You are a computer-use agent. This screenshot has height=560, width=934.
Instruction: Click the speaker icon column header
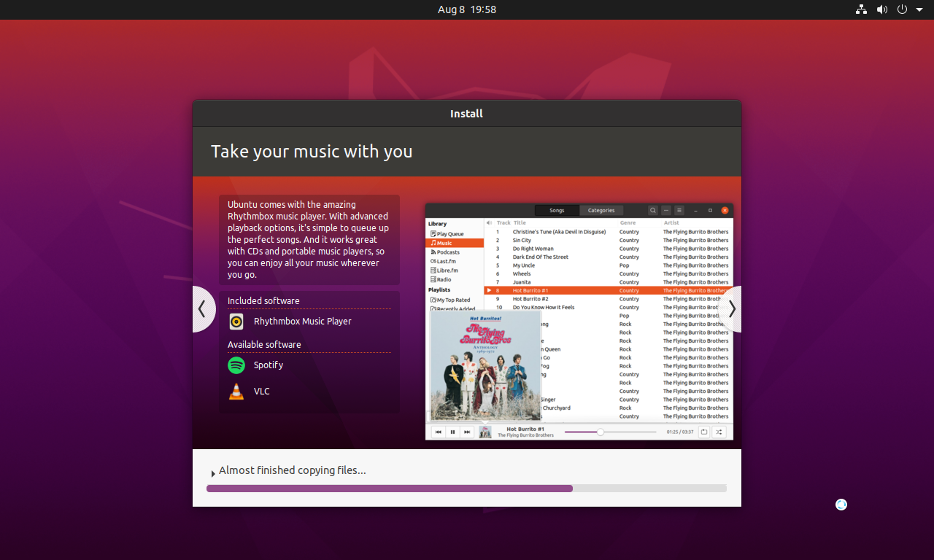click(x=489, y=222)
